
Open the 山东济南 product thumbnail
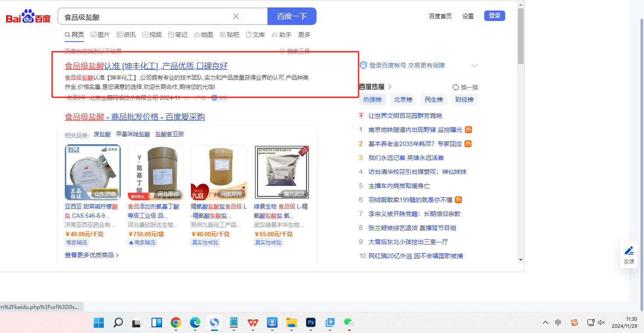(x=93, y=172)
